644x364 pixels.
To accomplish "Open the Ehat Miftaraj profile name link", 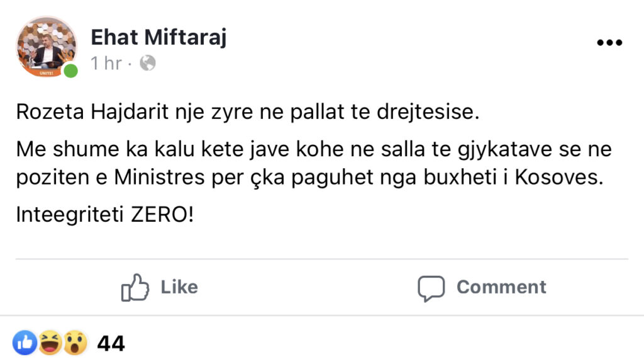I will [158, 37].
